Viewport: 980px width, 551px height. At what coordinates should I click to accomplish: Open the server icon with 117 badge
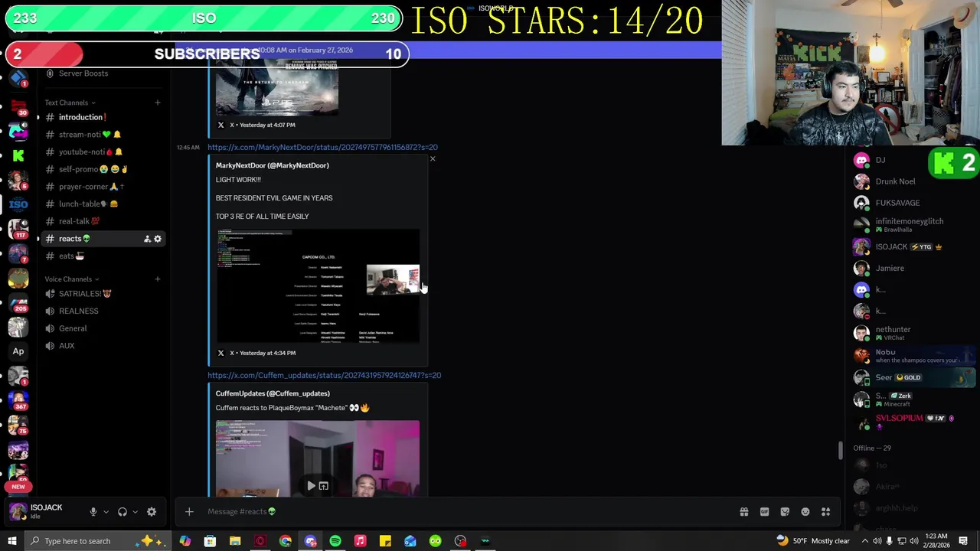click(18, 228)
